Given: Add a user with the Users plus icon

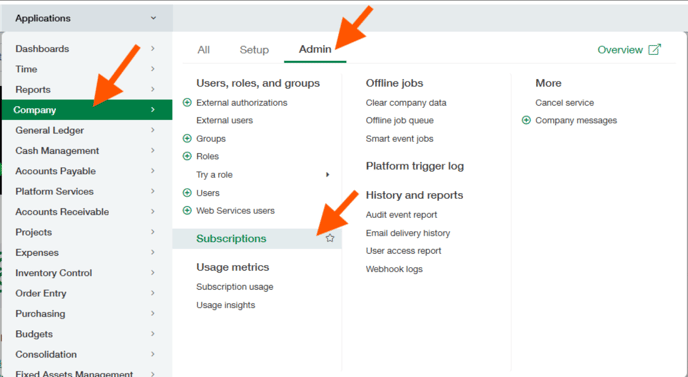Looking at the screenshot, I should [187, 193].
